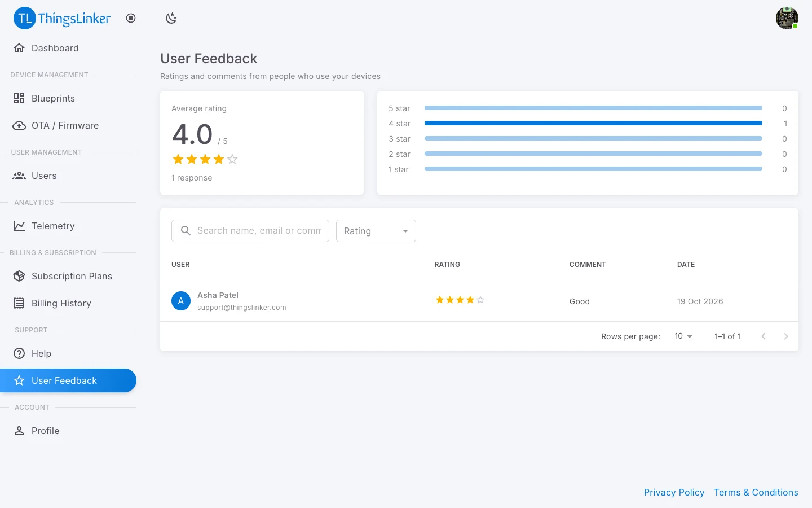Click the 3 star rating bar

coord(593,138)
